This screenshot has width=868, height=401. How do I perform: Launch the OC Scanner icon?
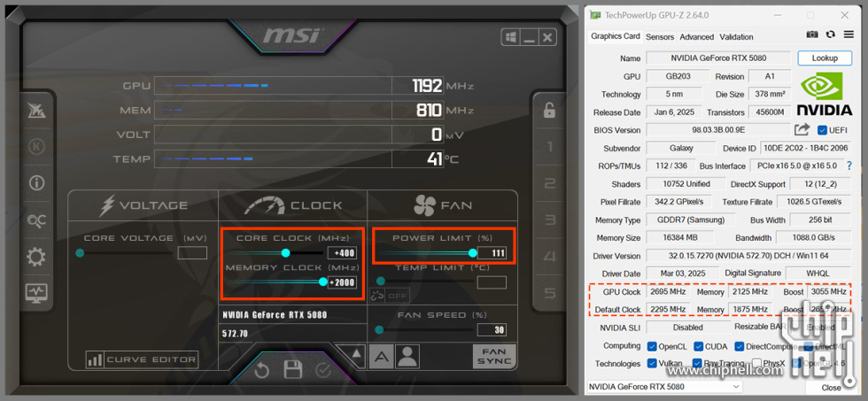tap(36, 220)
